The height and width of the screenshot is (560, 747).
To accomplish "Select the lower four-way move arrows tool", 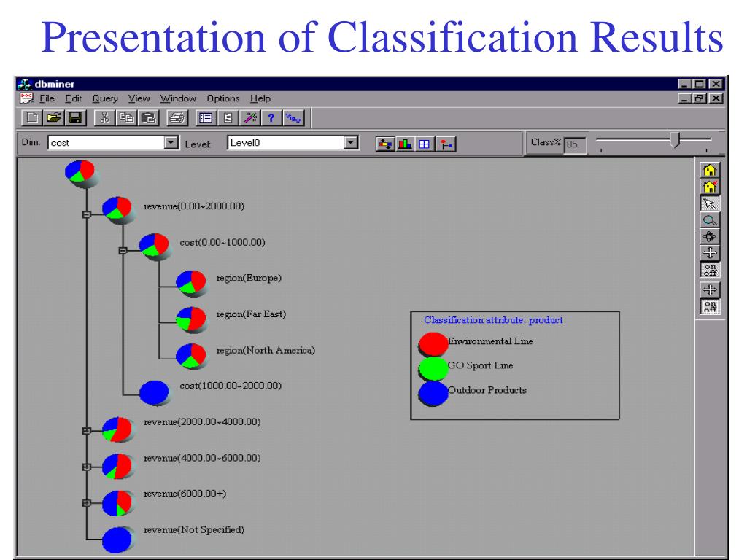I will click(710, 289).
